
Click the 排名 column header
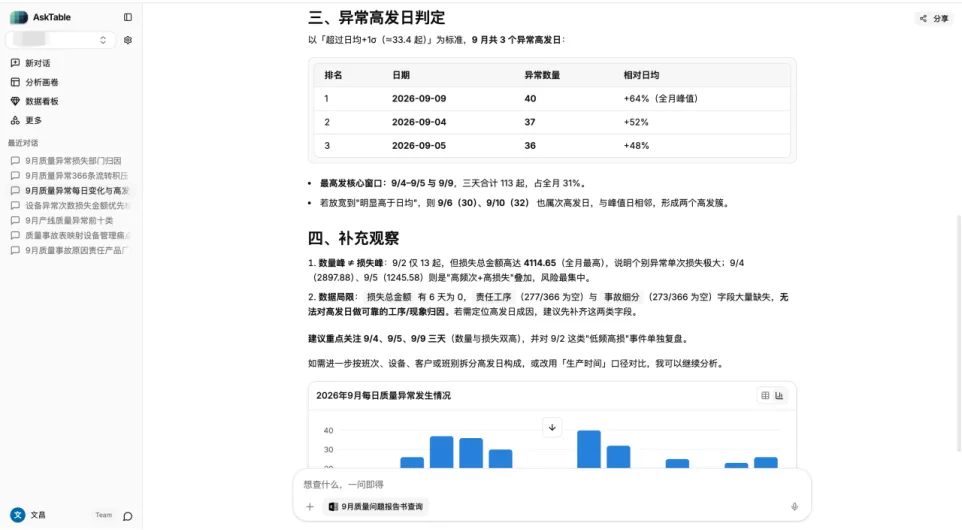333,75
